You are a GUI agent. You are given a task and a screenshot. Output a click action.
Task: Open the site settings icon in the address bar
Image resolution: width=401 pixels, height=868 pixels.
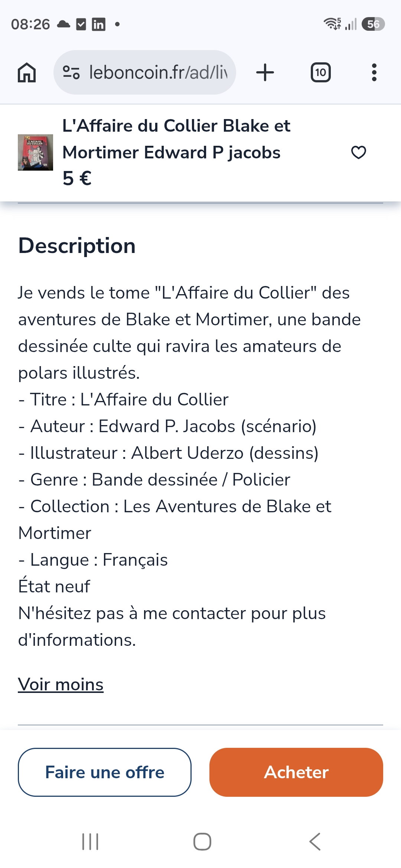click(x=71, y=72)
